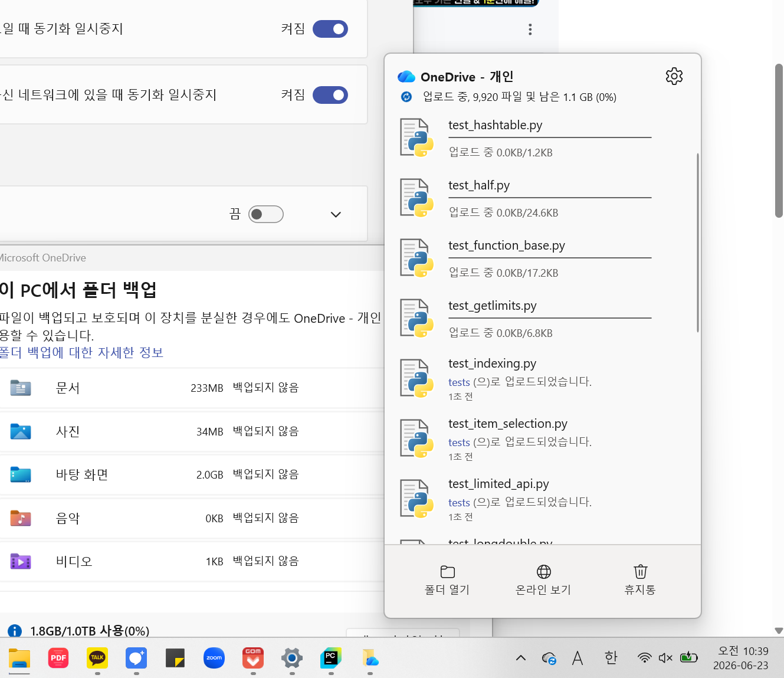Viewport: 784px width, 678px height.
Task: Click the main window vertical scrollbar thumb
Action: [779, 140]
